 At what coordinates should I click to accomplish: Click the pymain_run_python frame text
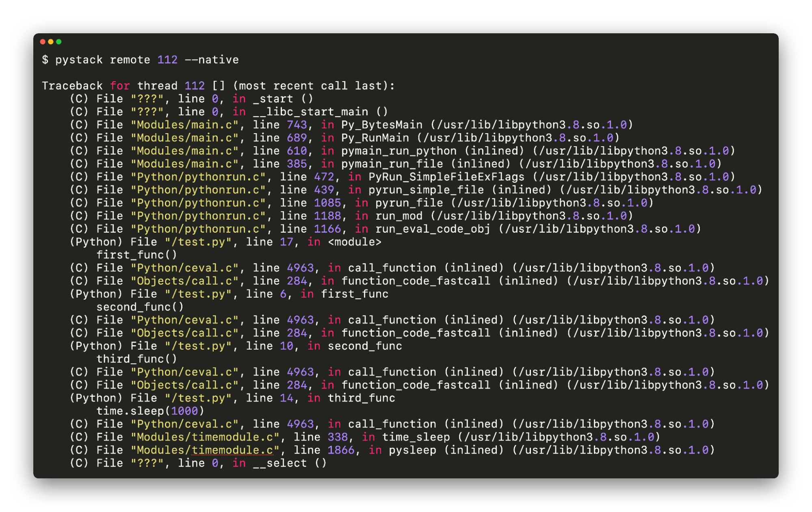(x=398, y=151)
